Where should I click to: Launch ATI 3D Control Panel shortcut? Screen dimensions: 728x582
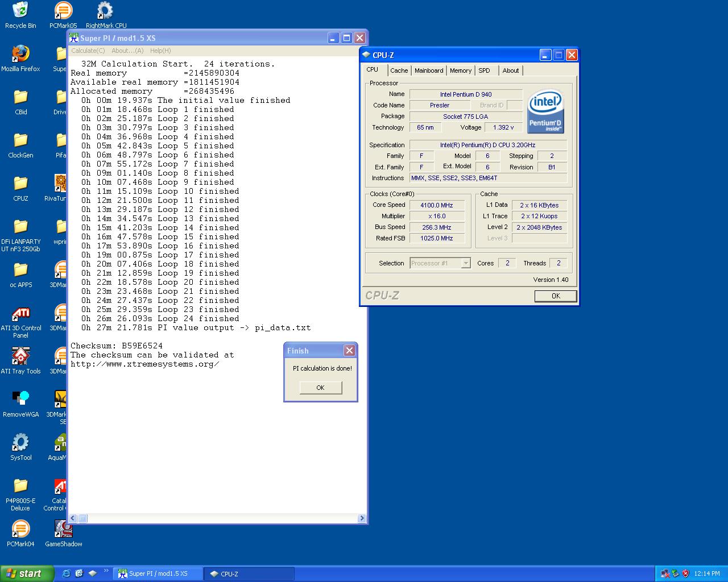click(20, 321)
